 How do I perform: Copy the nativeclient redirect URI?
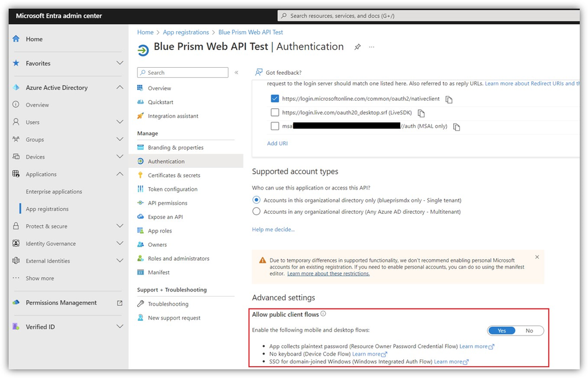point(449,100)
